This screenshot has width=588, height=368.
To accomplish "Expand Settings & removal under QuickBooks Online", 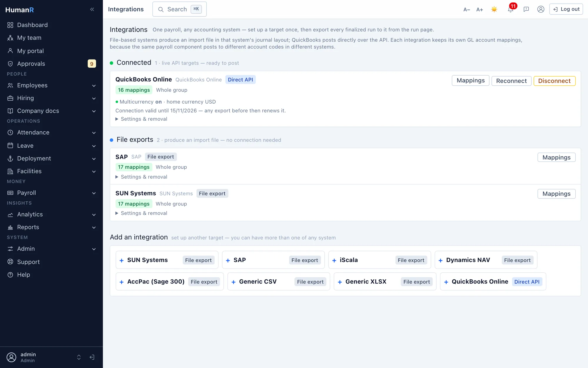I will tap(141, 119).
